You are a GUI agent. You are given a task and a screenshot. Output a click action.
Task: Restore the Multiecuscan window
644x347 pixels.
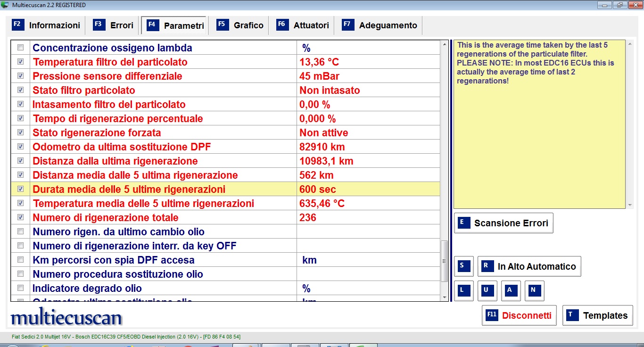tap(619, 5)
